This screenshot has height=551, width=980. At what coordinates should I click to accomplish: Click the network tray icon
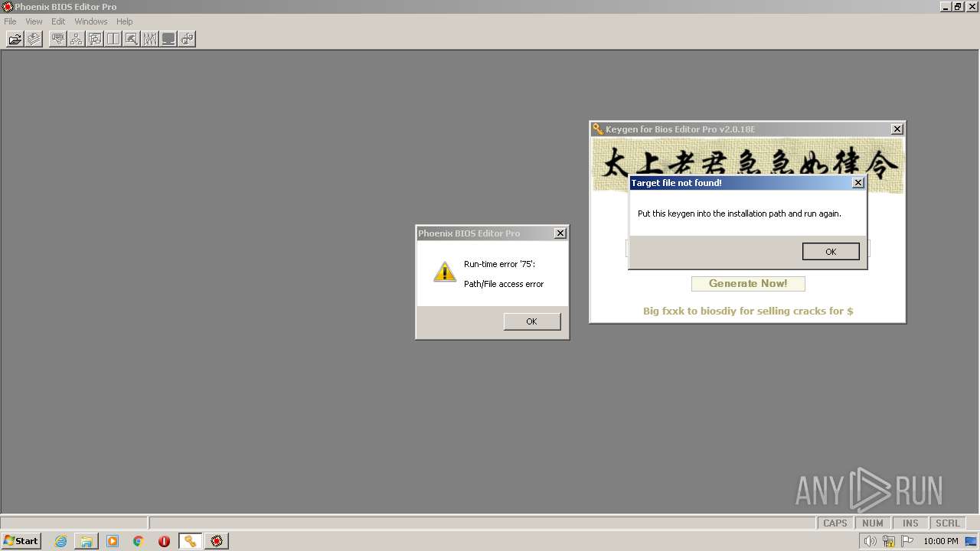tap(889, 541)
